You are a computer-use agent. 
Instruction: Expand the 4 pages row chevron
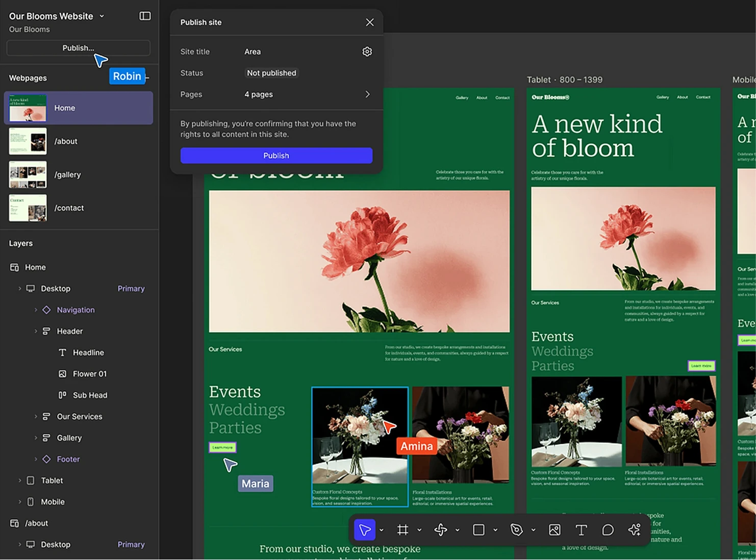point(367,94)
